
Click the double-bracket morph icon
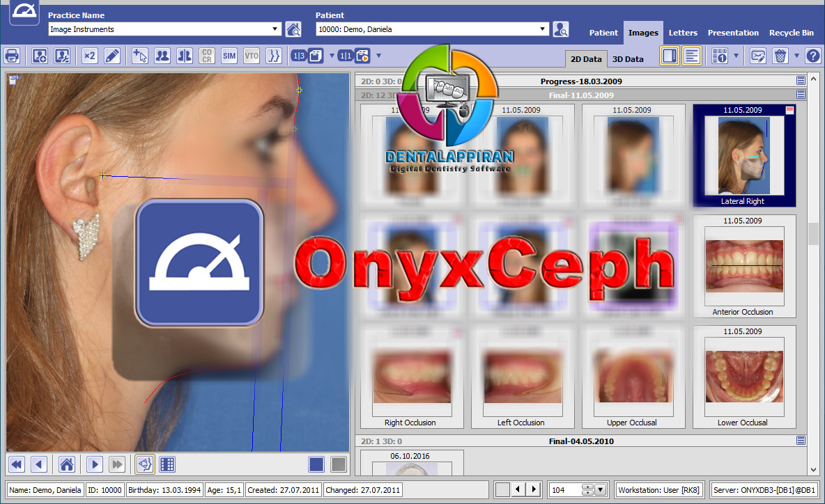pos(274,56)
